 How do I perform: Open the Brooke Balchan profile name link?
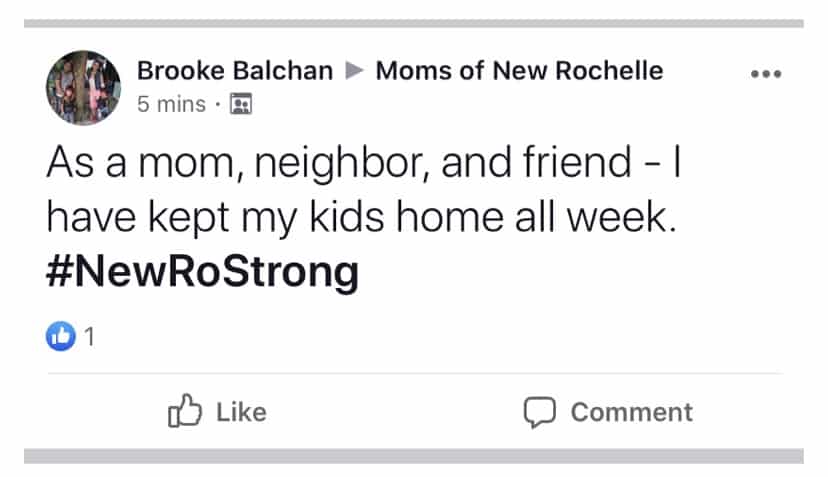[234, 71]
